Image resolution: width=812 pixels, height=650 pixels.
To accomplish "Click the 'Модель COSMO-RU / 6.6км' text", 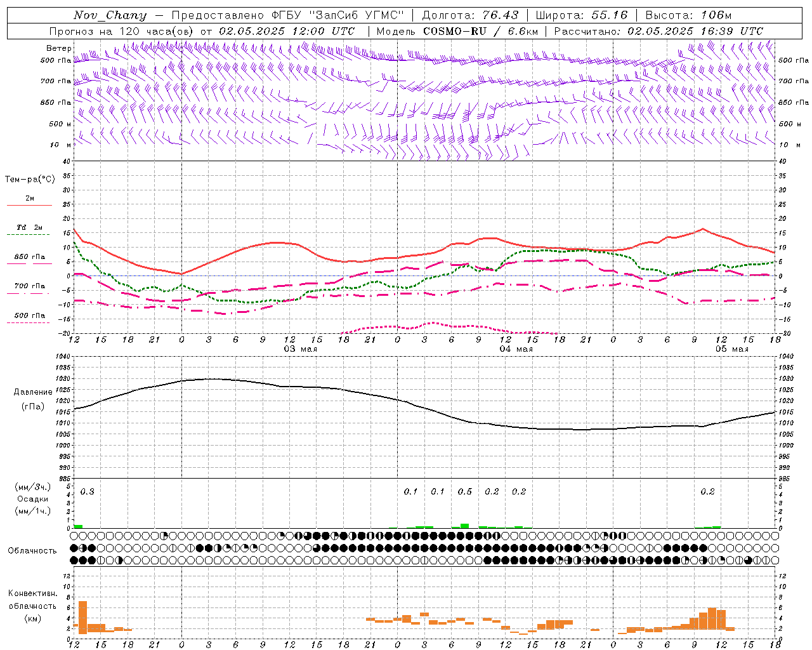I will click(457, 31).
